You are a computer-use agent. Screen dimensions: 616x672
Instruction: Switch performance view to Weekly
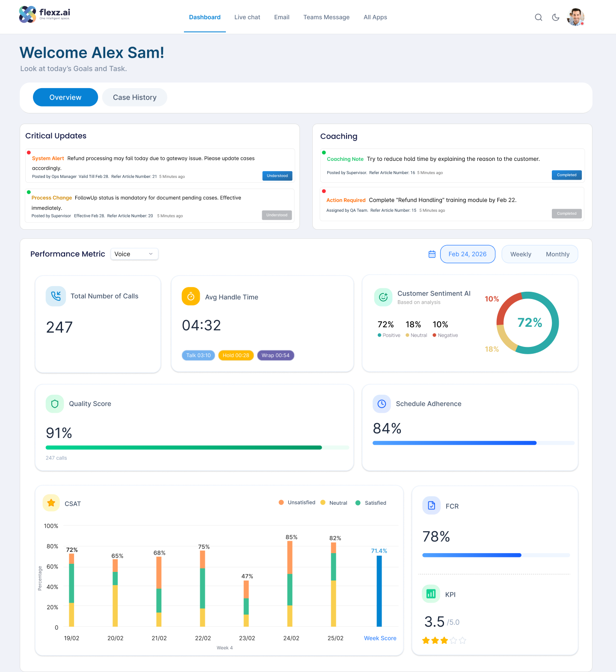click(x=521, y=254)
